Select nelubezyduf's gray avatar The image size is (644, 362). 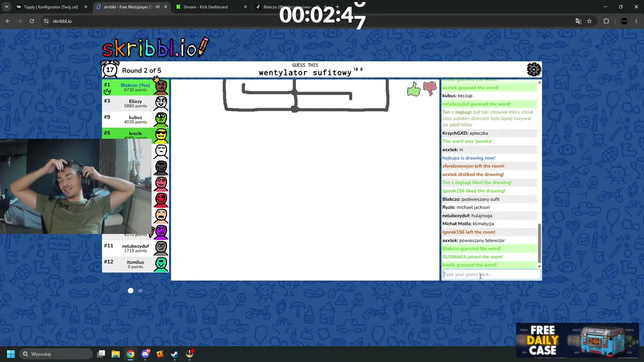(x=161, y=248)
